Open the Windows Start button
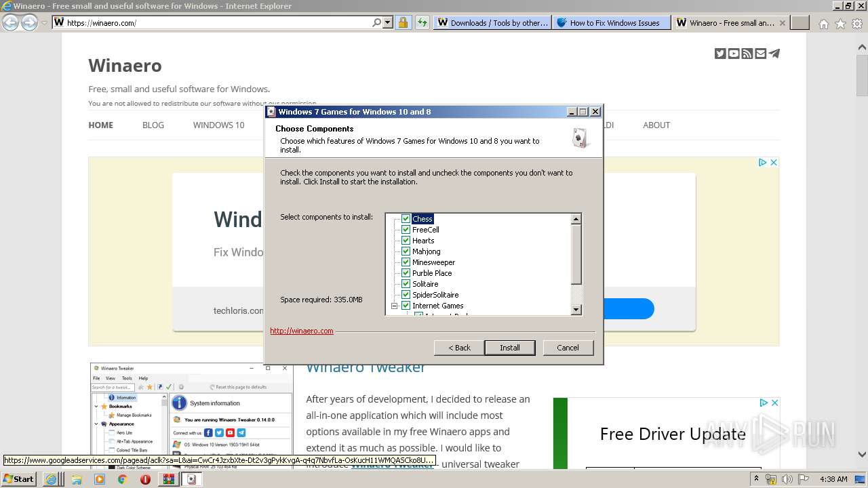Screen dimensions: 868x488 tap(18, 479)
